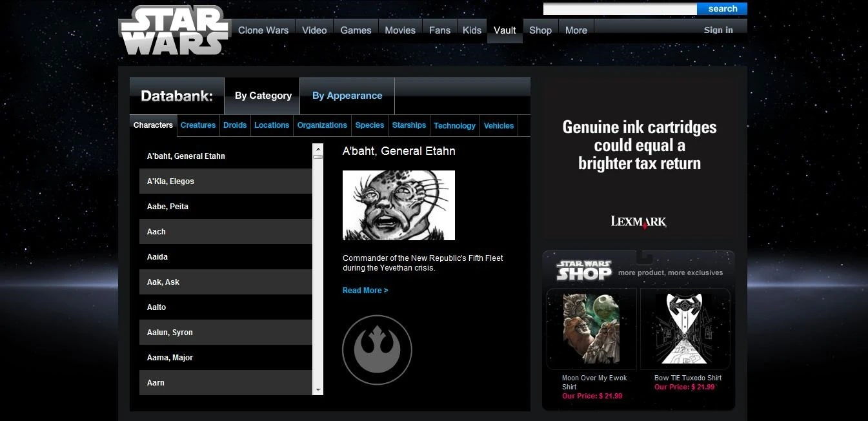The height and width of the screenshot is (421, 868).
Task: Select the Droids tab
Action: [235, 125]
